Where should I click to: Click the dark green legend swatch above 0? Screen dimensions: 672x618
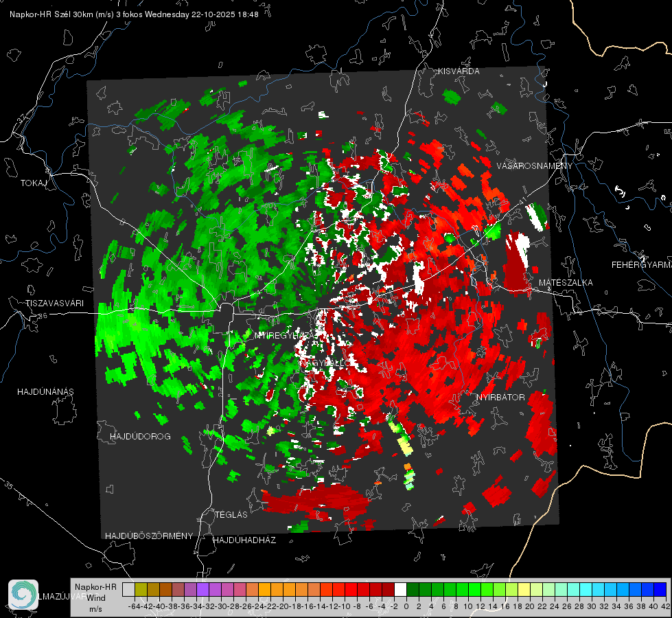coord(413,589)
